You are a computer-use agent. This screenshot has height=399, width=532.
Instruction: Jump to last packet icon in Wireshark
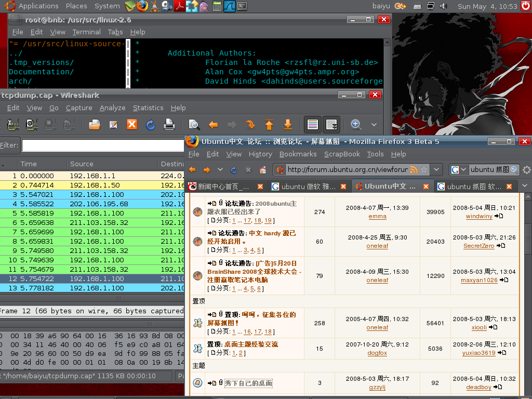point(288,125)
